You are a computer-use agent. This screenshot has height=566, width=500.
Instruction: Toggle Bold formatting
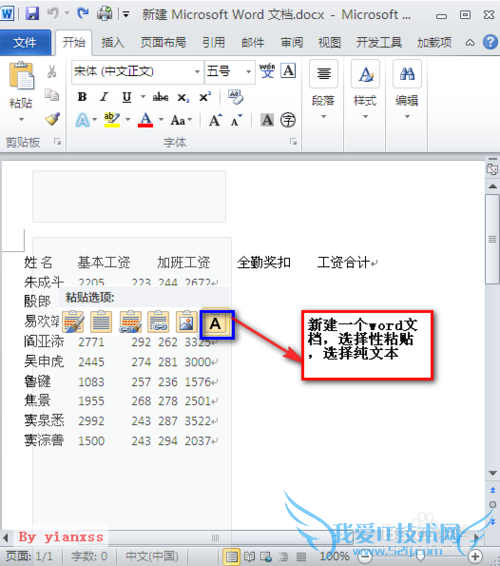(82, 97)
